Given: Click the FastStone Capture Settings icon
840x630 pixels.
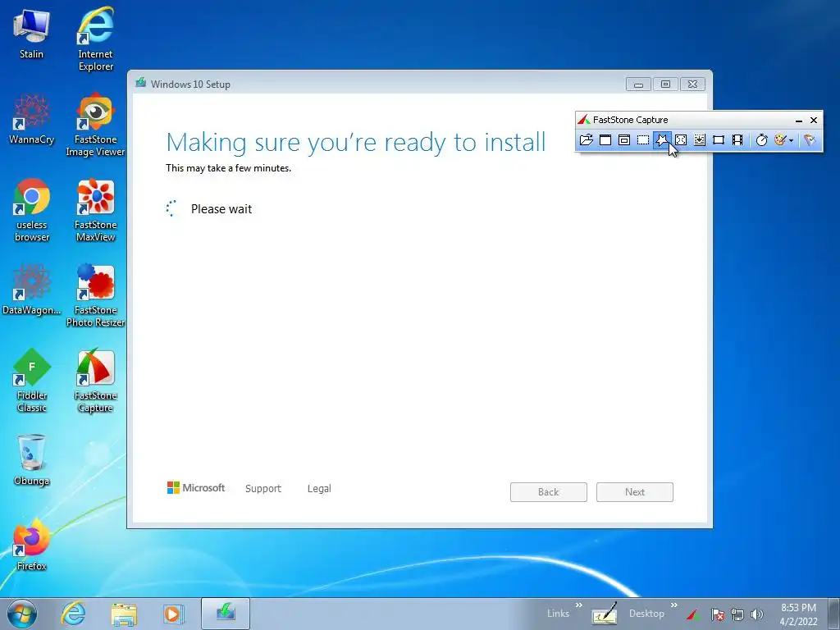Looking at the screenshot, I should coord(810,139).
